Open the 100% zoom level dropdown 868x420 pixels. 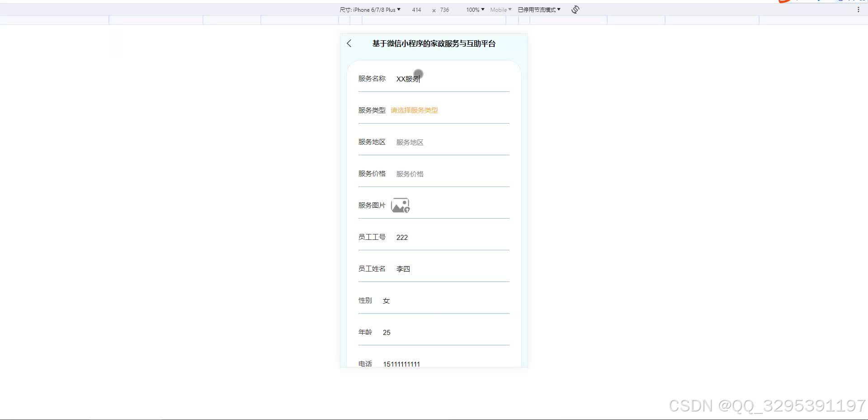(x=474, y=10)
